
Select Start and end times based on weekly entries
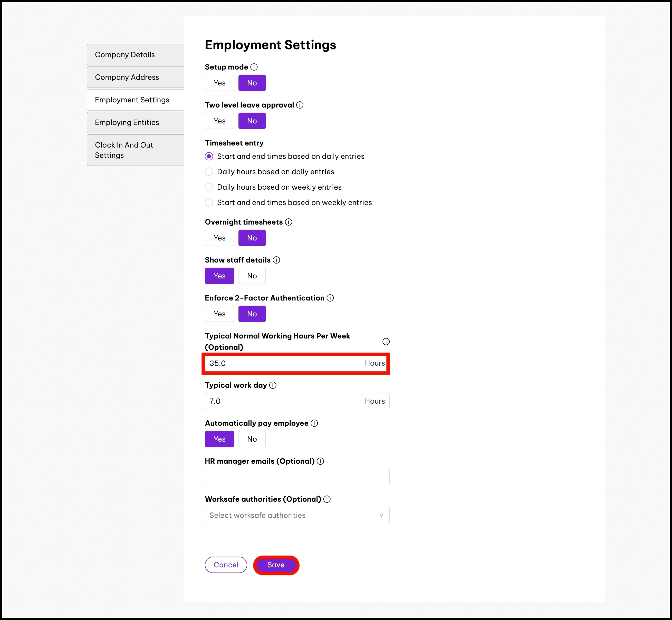pyautogui.click(x=209, y=203)
